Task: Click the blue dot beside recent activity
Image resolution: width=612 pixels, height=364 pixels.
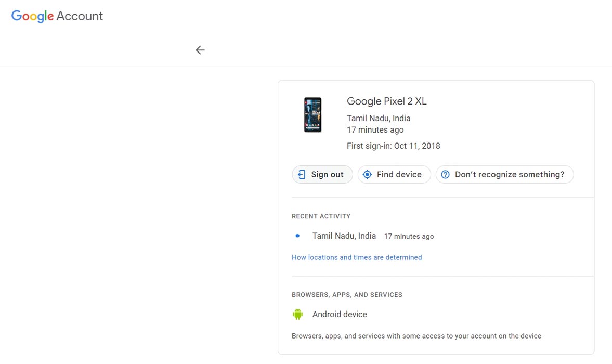Action: (297, 236)
